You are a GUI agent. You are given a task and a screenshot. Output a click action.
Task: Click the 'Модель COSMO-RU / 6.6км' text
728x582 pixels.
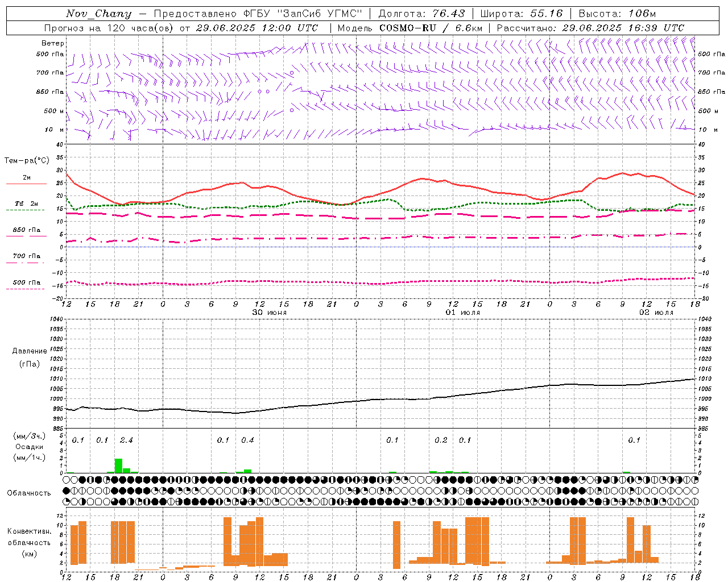[x=410, y=28]
